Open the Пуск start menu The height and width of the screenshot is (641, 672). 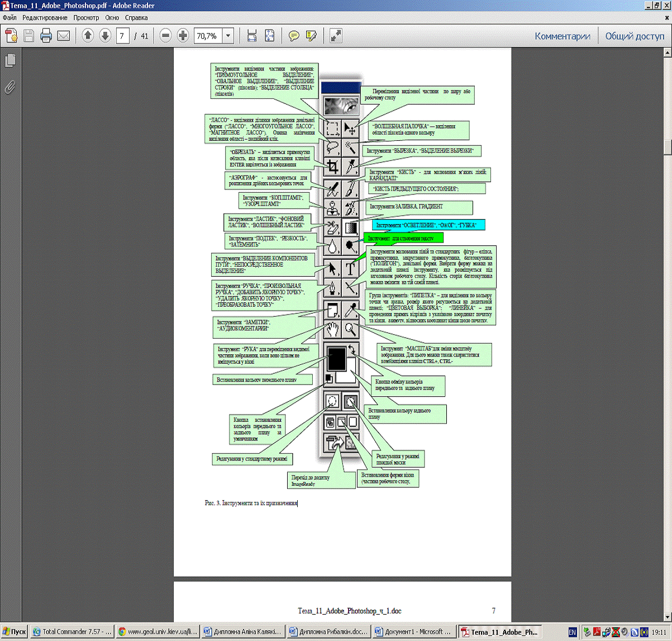point(14,632)
